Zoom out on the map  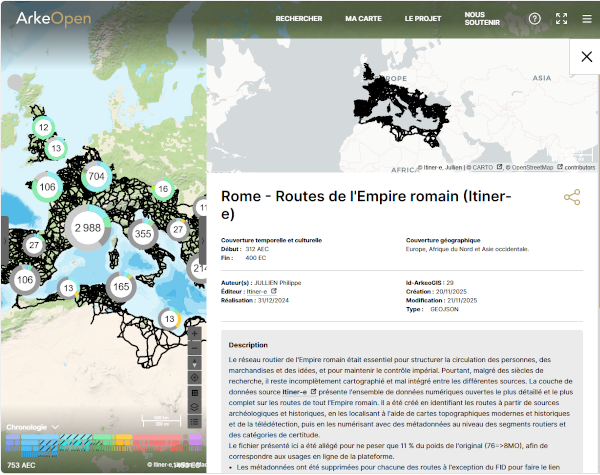195,348
